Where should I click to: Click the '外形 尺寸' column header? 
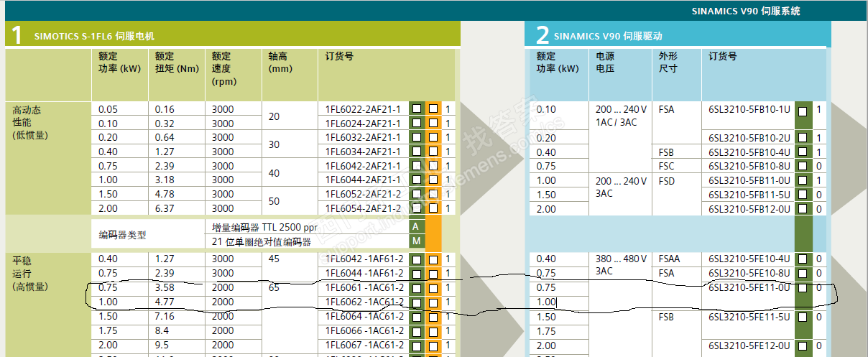[x=668, y=62]
